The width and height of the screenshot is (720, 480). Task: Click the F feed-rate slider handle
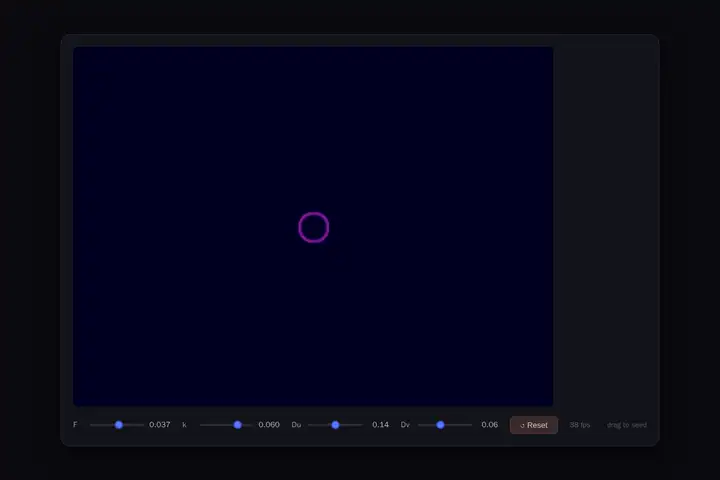coord(119,425)
